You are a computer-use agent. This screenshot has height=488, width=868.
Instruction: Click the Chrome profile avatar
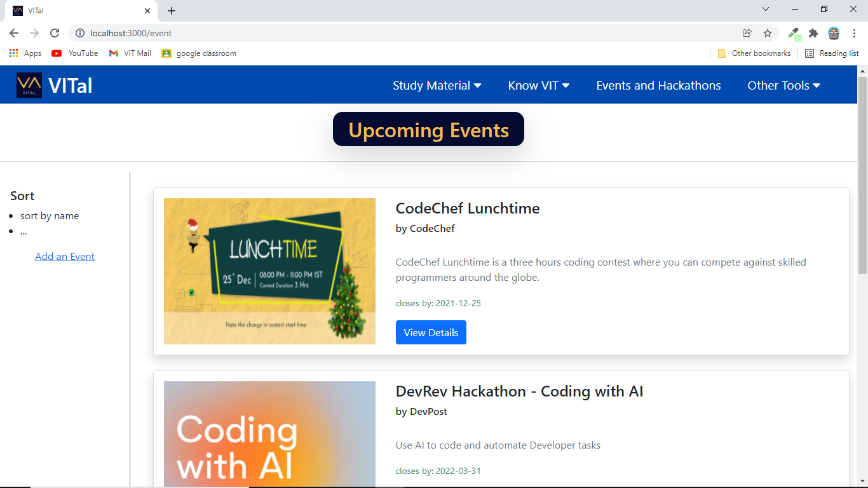click(x=834, y=33)
